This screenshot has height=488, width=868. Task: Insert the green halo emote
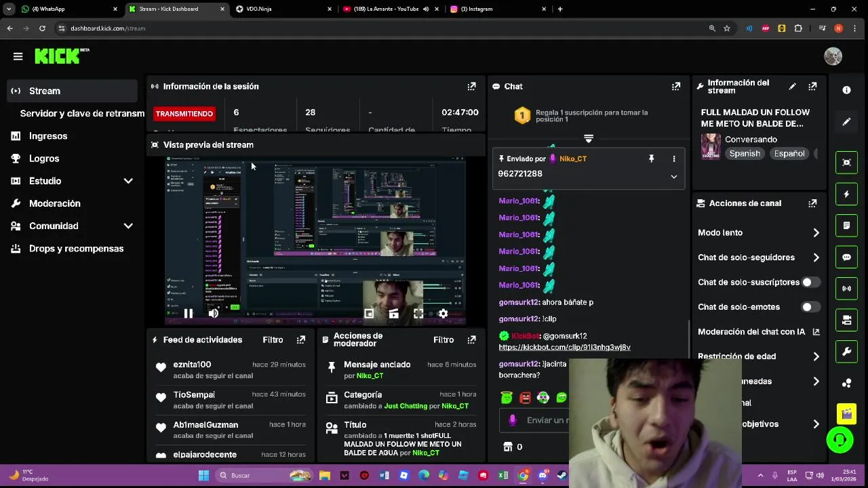tap(507, 398)
